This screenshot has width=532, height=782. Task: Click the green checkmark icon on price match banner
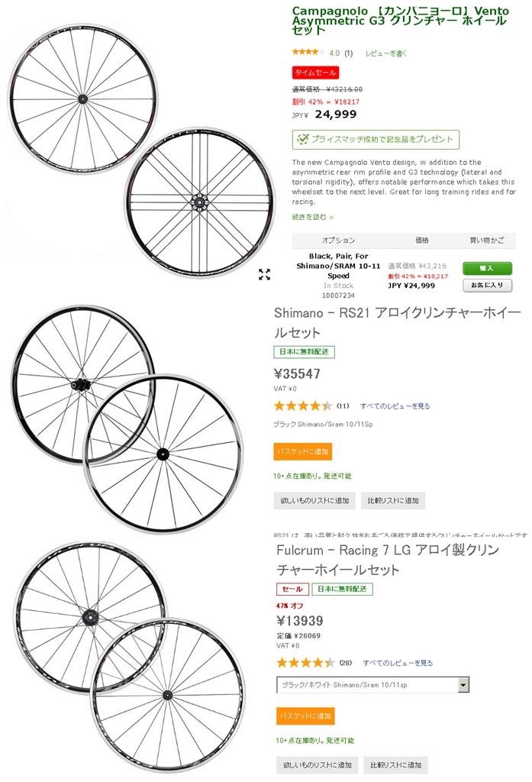click(302, 139)
